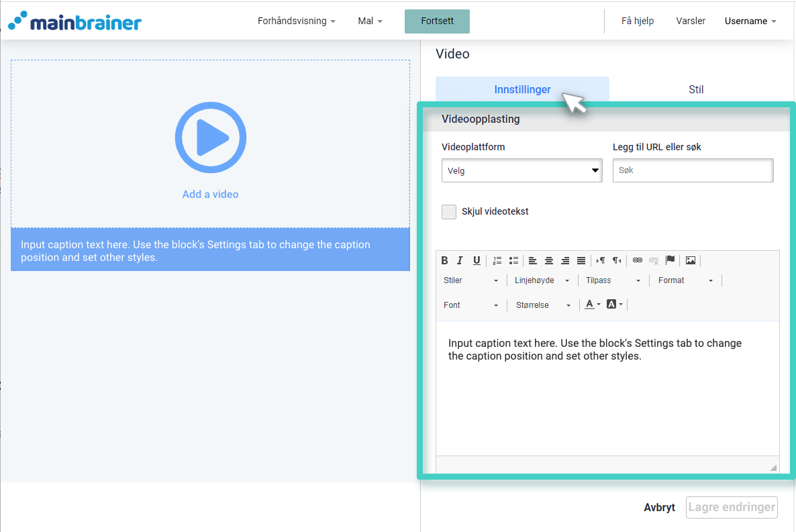Open the Font dropdown
Image resolution: width=796 pixels, height=532 pixels.
click(x=471, y=305)
